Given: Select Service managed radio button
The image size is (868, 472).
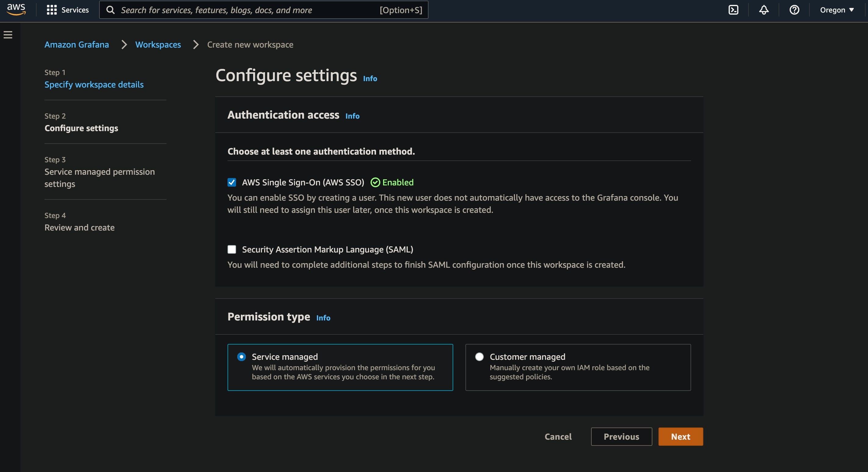Looking at the screenshot, I should pos(242,356).
